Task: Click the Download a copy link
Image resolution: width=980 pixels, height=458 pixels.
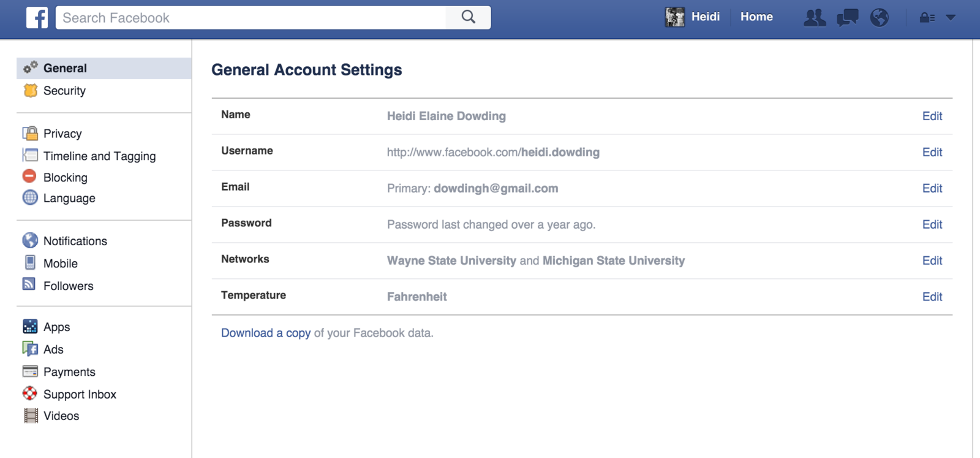Action: click(266, 333)
